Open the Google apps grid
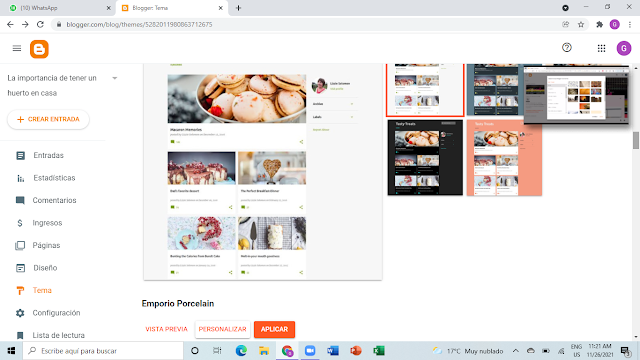640x360 pixels. click(601, 49)
